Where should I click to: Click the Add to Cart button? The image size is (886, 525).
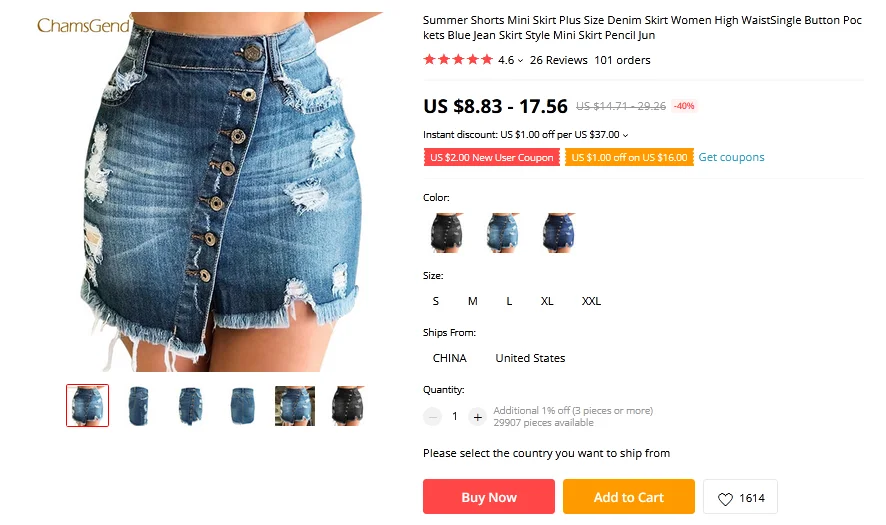629,497
